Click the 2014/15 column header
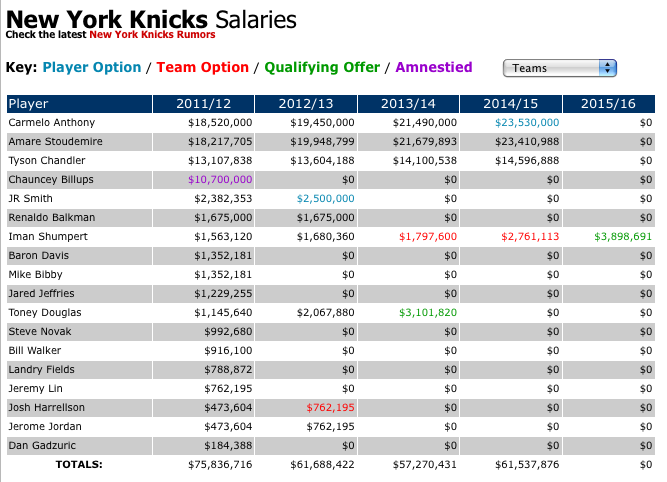The image size is (667, 482). click(x=511, y=104)
